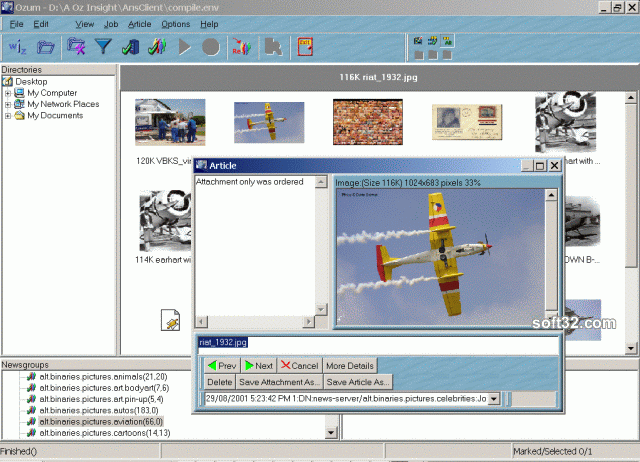This screenshot has width=640, height=462.
Task: Select the 114K earhart thumbnail
Action: point(165,221)
